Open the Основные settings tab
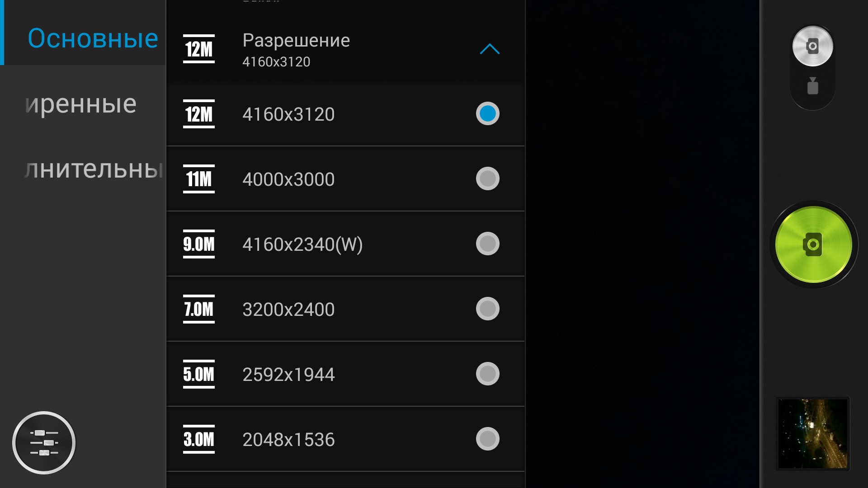868x488 pixels. pyautogui.click(x=93, y=38)
